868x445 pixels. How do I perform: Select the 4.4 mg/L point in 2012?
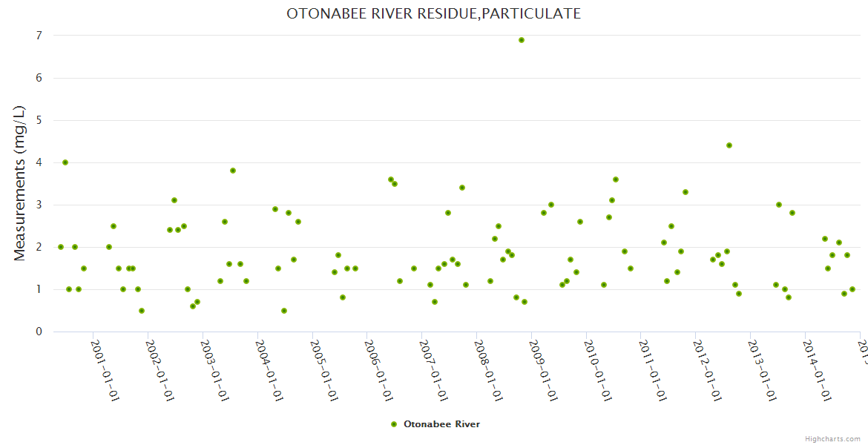click(x=729, y=145)
